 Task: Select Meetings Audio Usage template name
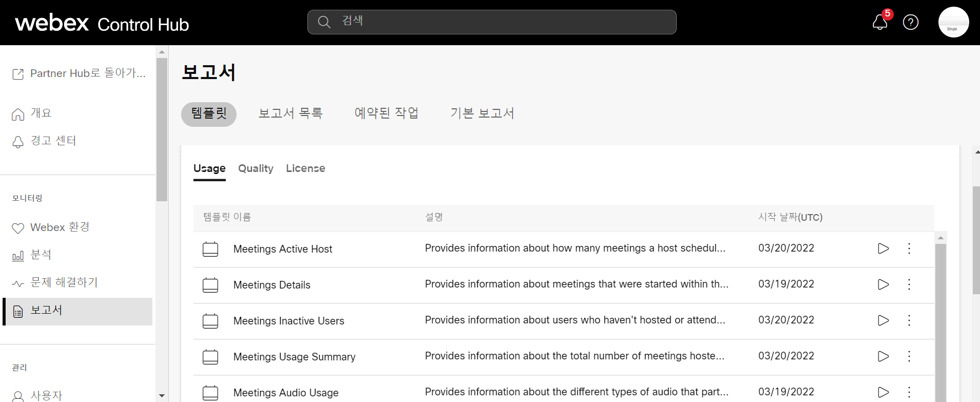[286, 393]
